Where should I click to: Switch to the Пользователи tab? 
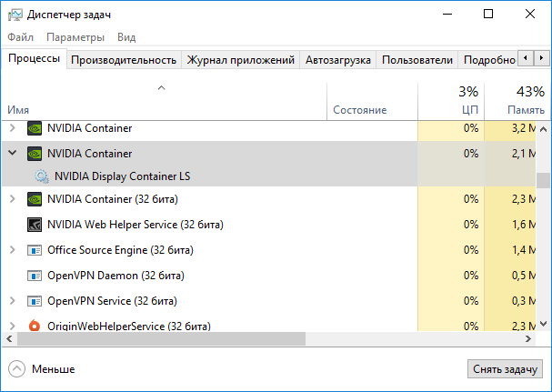click(417, 60)
